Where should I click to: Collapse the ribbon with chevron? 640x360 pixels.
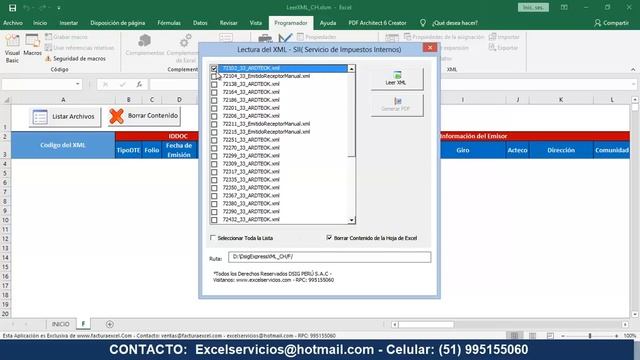(x=633, y=70)
